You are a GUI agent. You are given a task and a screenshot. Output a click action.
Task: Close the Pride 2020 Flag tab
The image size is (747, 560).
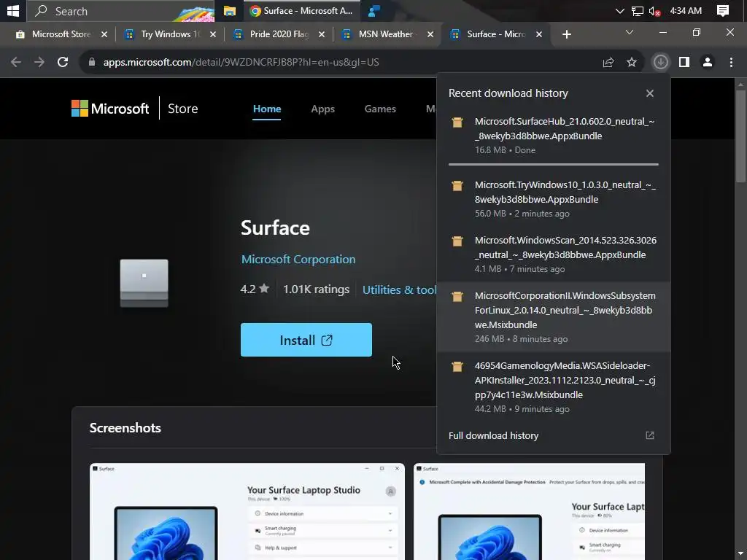[x=322, y=34]
